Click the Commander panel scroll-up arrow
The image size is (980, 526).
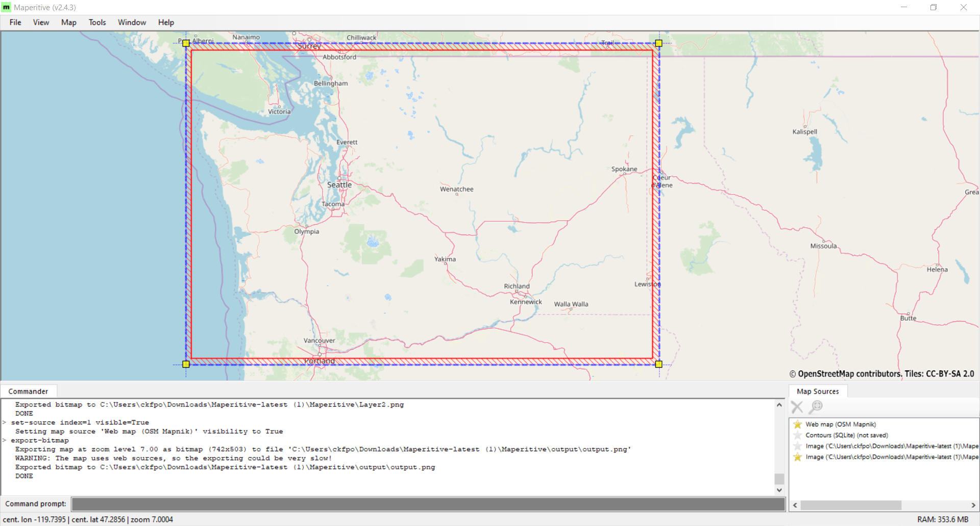[779, 404]
